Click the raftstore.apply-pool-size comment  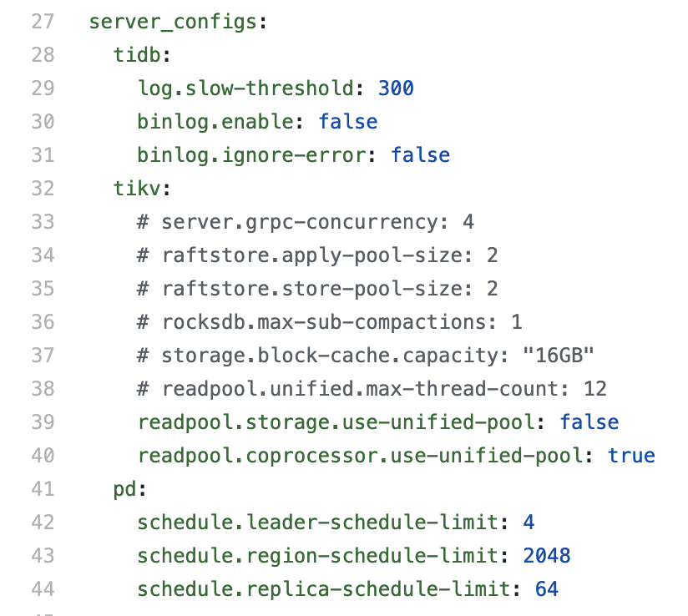(317, 255)
